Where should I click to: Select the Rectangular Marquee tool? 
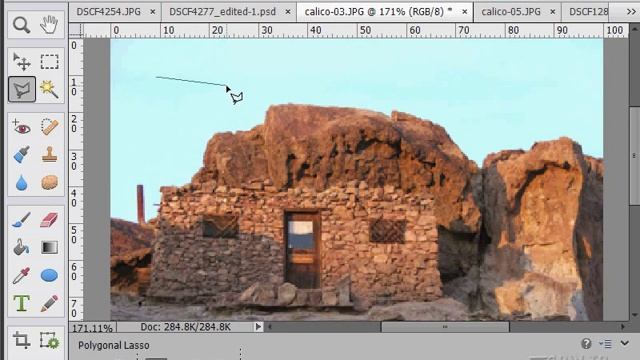coord(49,62)
